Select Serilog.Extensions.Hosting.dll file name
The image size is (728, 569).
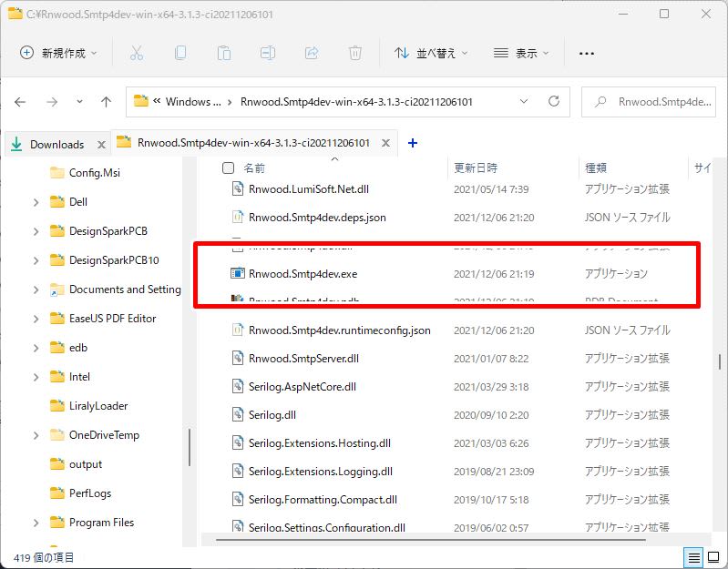point(320,443)
